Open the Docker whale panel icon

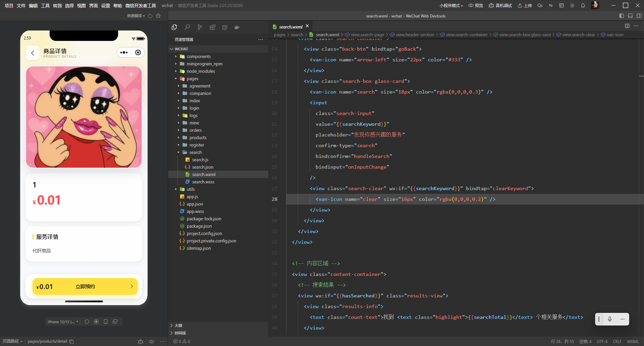[x=237, y=27]
